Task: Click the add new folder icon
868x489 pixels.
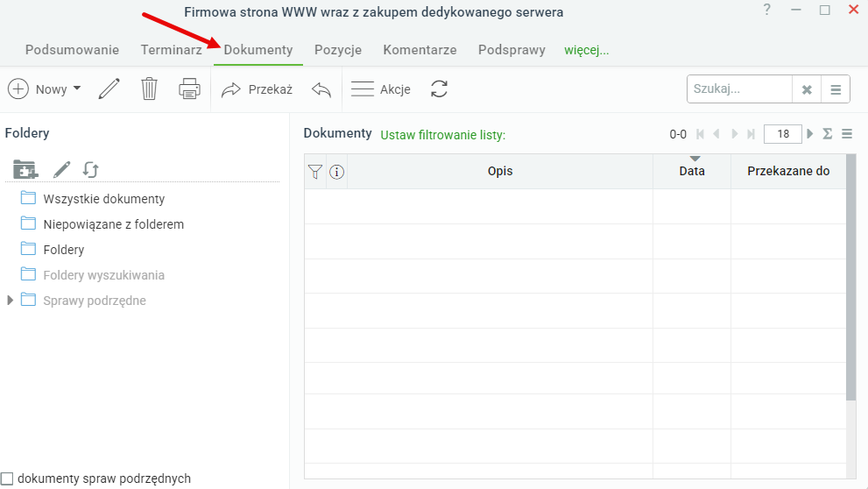Action: pyautogui.click(x=25, y=169)
